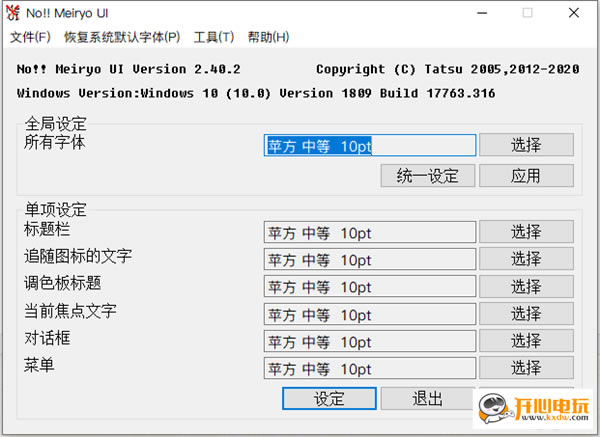The height and width of the screenshot is (437, 600).
Task: Click the 退出 button
Action: coord(427,398)
